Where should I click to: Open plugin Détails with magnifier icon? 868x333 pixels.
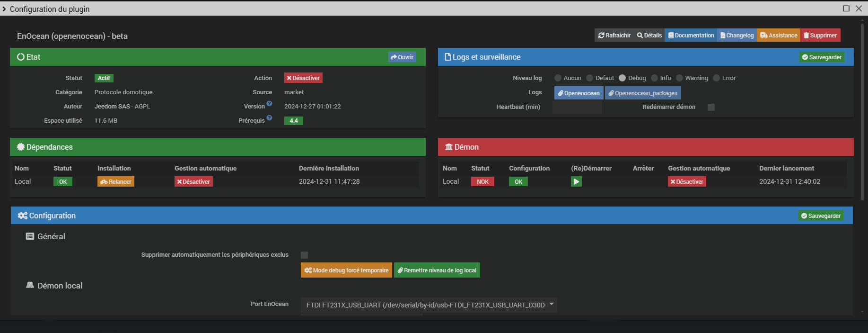[x=649, y=36]
